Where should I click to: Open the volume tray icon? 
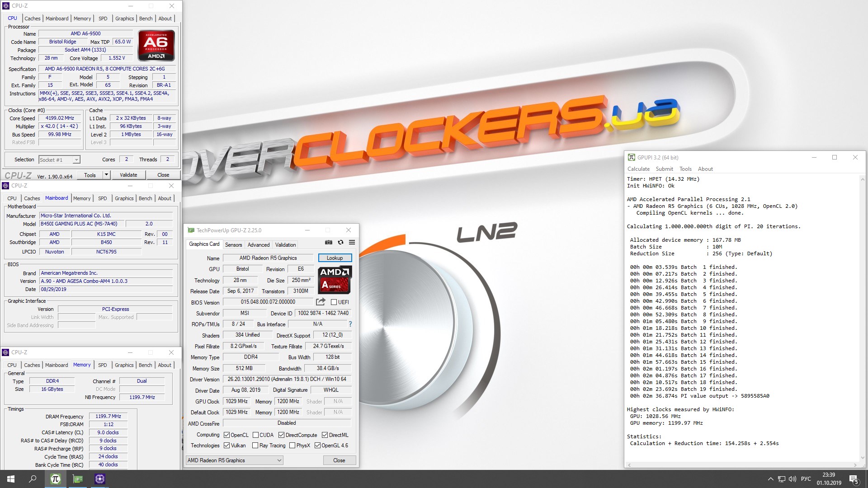[793, 479]
